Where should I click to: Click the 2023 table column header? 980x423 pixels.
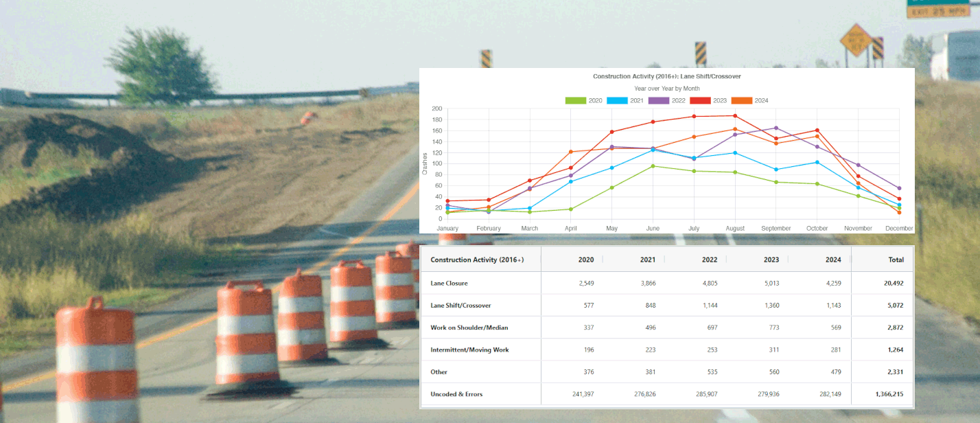pyautogui.click(x=771, y=260)
